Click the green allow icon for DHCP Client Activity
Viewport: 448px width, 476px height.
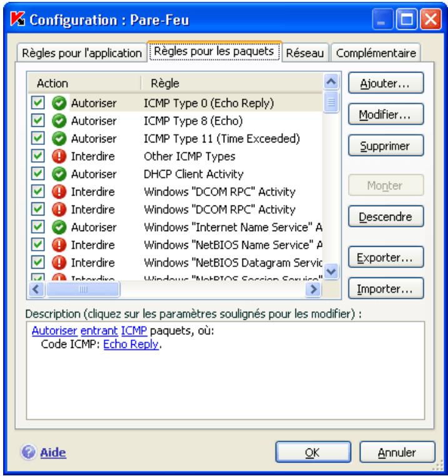tap(59, 174)
